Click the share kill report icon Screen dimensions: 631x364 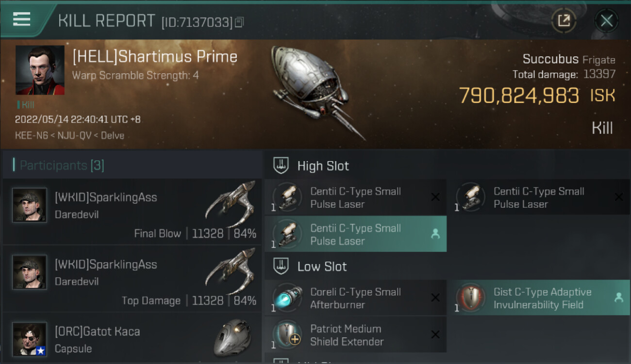click(x=564, y=20)
